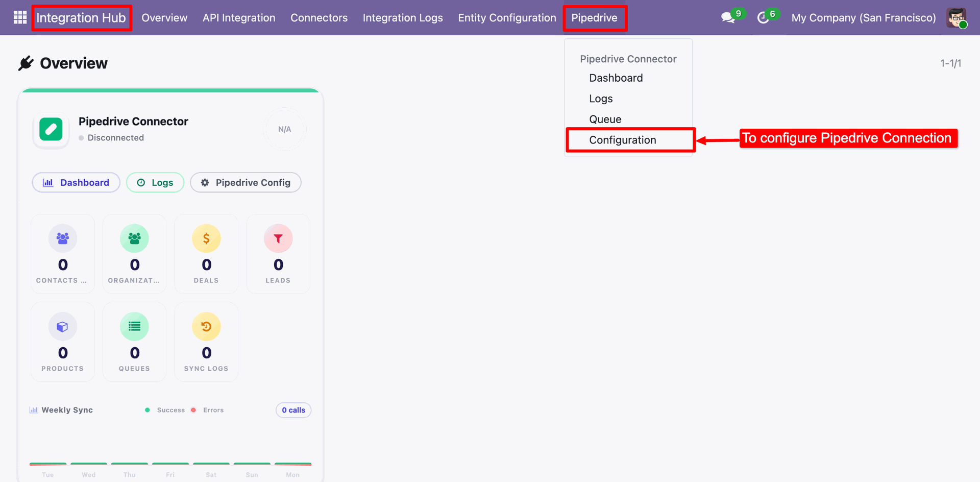This screenshot has height=482, width=980.
Task: Open the Connectors menu
Action: point(319,18)
